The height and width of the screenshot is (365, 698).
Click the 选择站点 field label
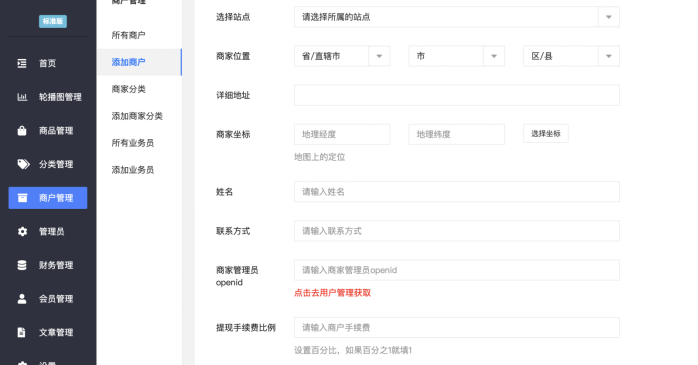point(233,17)
